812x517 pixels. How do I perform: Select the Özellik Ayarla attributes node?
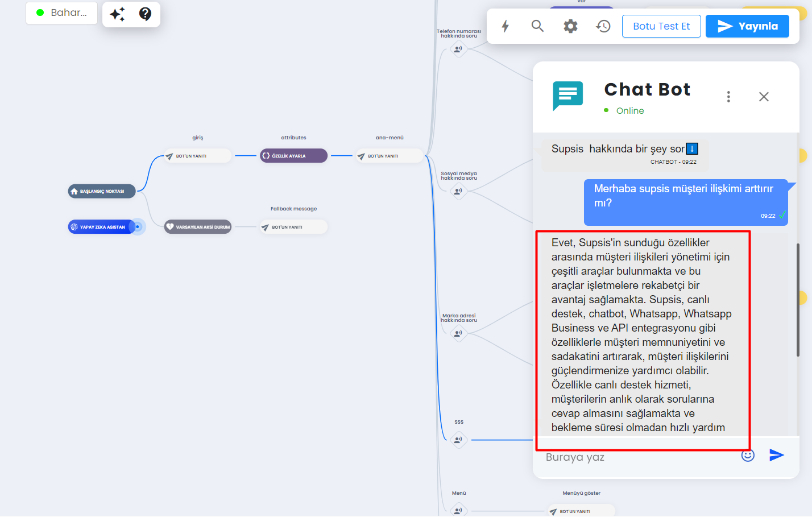[x=293, y=156]
